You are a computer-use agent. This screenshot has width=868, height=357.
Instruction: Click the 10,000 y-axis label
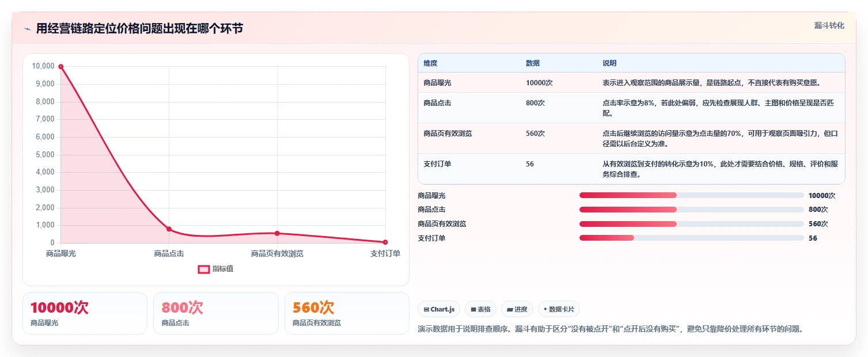point(43,66)
